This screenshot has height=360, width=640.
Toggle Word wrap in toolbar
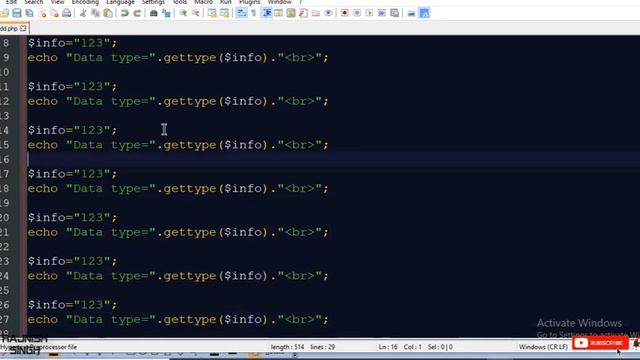click(x=241, y=13)
